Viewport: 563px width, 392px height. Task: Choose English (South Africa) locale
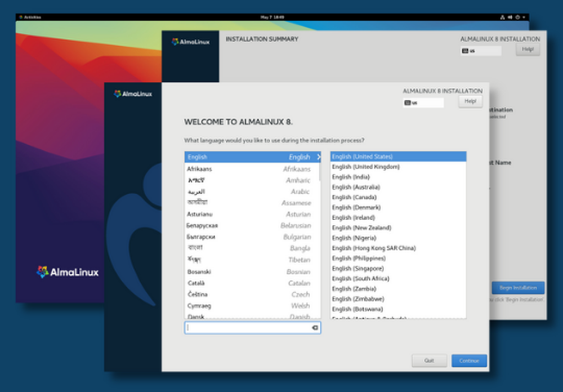coord(398,278)
